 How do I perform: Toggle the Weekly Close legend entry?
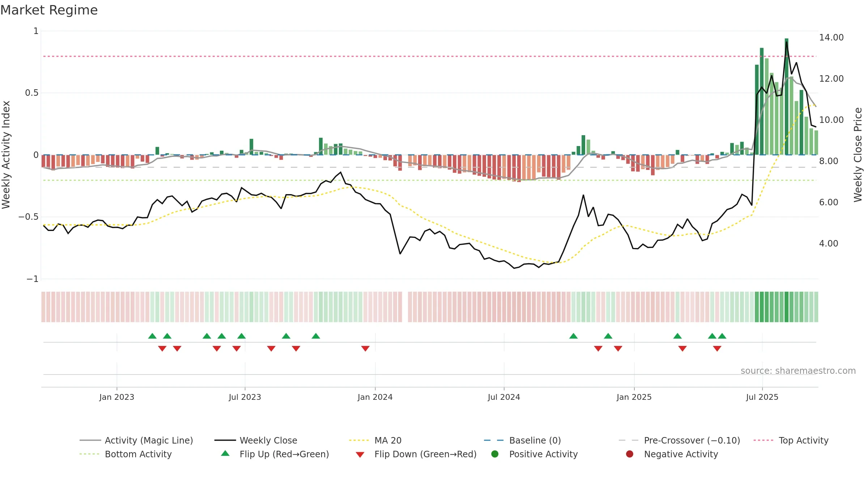256,440
